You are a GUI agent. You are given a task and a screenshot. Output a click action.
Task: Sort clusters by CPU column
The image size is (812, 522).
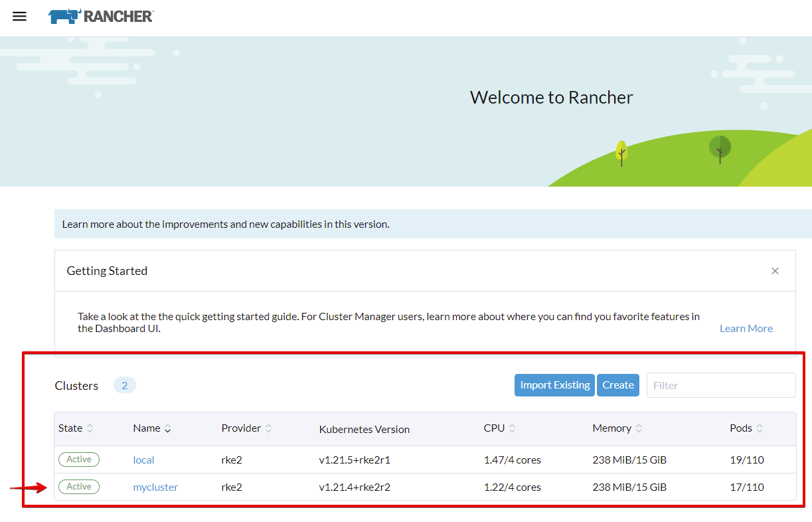coord(499,428)
